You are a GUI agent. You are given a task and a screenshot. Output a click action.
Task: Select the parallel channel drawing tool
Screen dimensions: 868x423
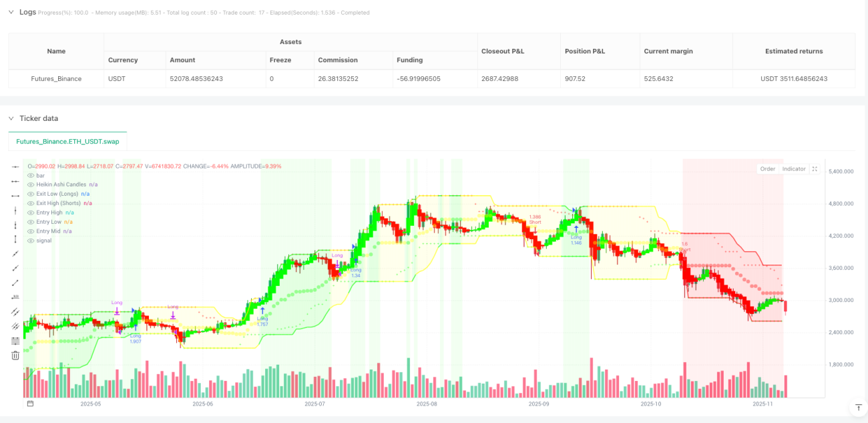click(15, 311)
